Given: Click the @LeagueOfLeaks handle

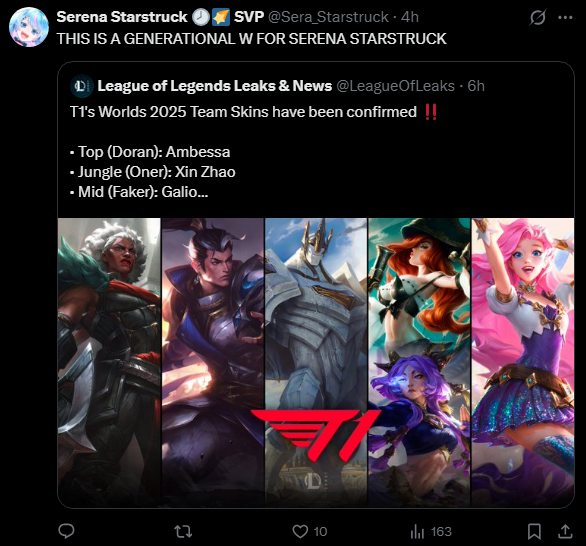Looking at the screenshot, I should tap(395, 86).
